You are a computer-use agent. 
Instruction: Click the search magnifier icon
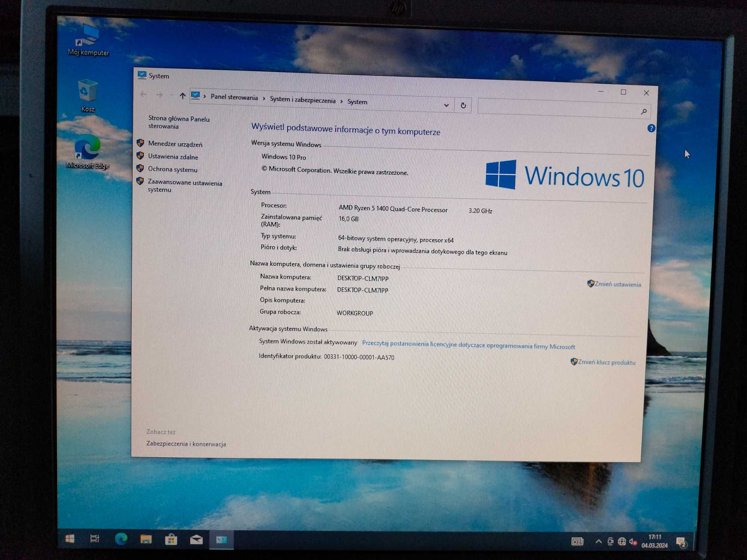tap(644, 111)
